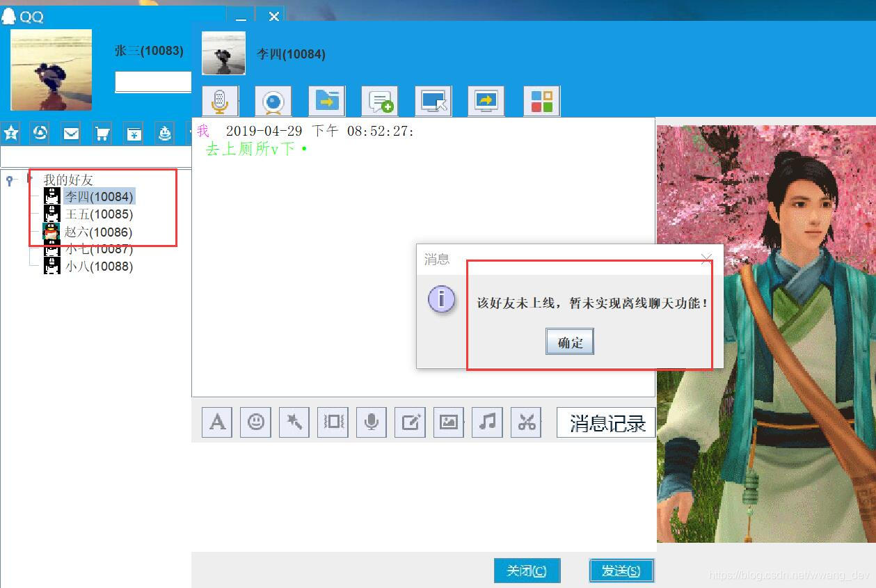This screenshot has height=588, width=876.
Task: Start a voice call with 李四
Action: (x=220, y=101)
